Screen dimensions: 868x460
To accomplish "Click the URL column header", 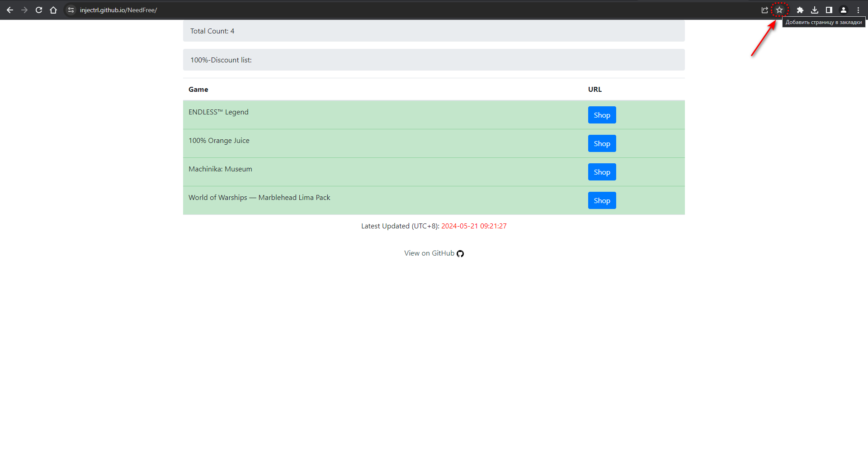I will [595, 90].
